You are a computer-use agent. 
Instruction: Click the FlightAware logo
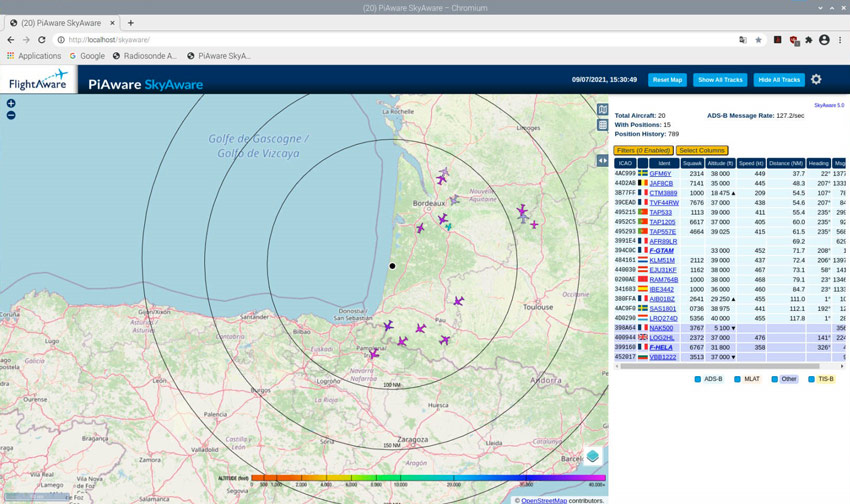click(x=38, y=80)
